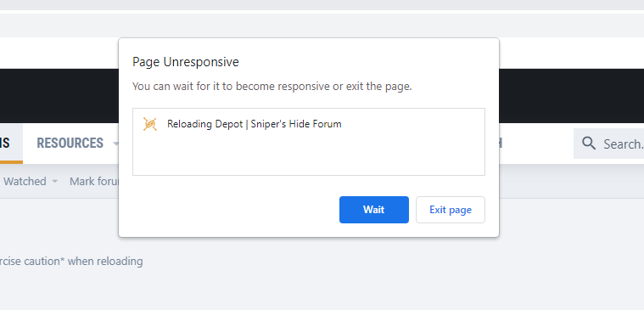Click the Exit page button
The height and width of the screenshot is (310, 644).
click(451, 210)
